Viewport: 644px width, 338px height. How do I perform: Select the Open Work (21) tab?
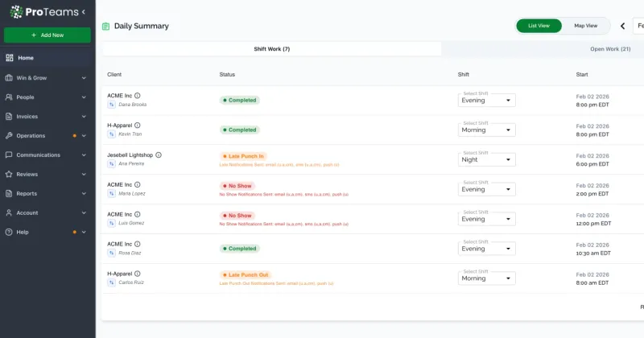tap(610, 49)
